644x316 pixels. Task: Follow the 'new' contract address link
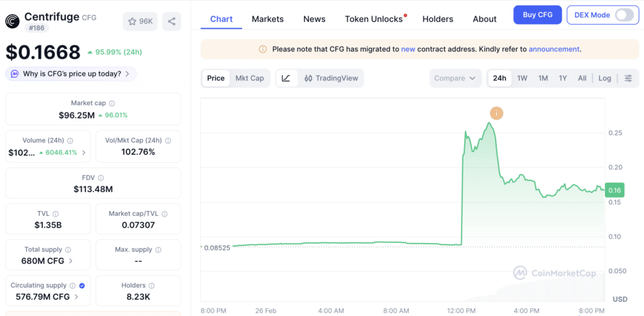click(x=408, y=49)
